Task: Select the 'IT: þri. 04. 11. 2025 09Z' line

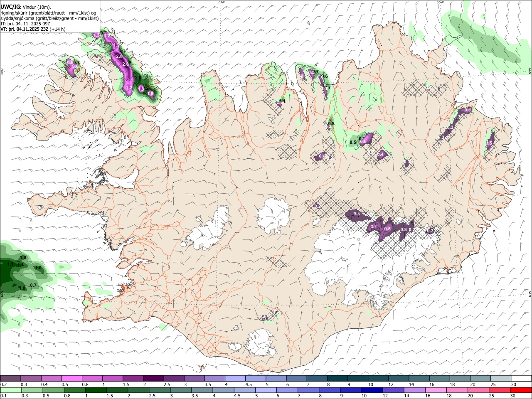Action: (x=25, y=24)
